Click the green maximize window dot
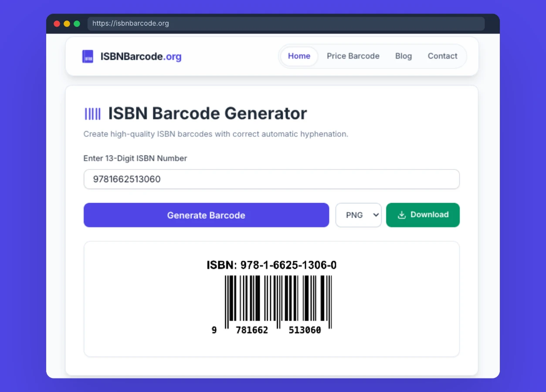This screenshot has width=546, height=392. coord(77,24)
